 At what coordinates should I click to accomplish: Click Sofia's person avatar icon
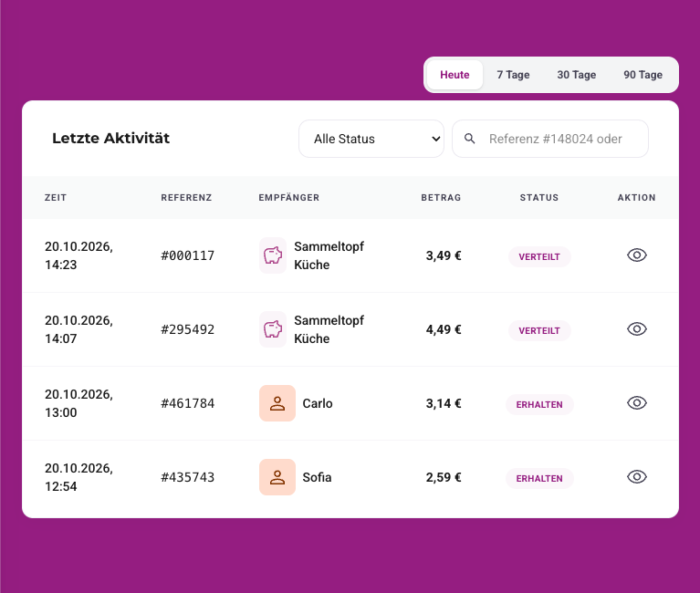tap(277, 477)
